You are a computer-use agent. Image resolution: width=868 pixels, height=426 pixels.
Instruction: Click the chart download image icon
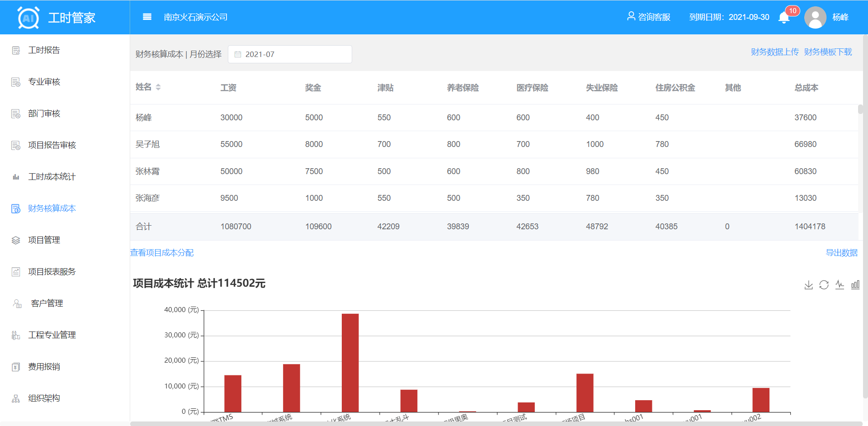808,285
